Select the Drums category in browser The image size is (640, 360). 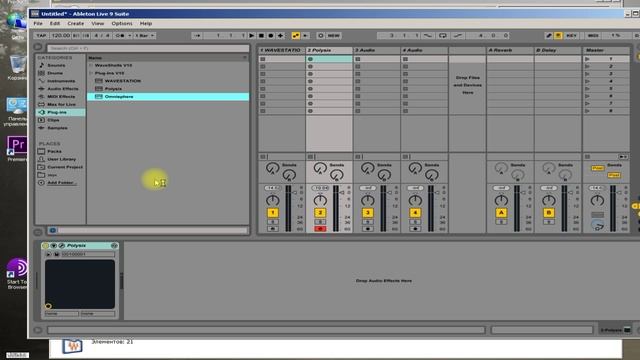click(55, 73)
